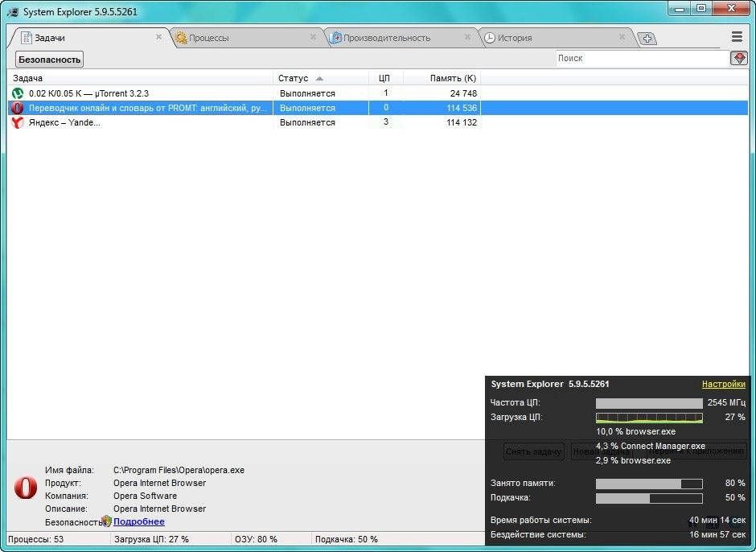Select the Яндекс – Yande... task
756x552 pixels.
coord(377,122)
